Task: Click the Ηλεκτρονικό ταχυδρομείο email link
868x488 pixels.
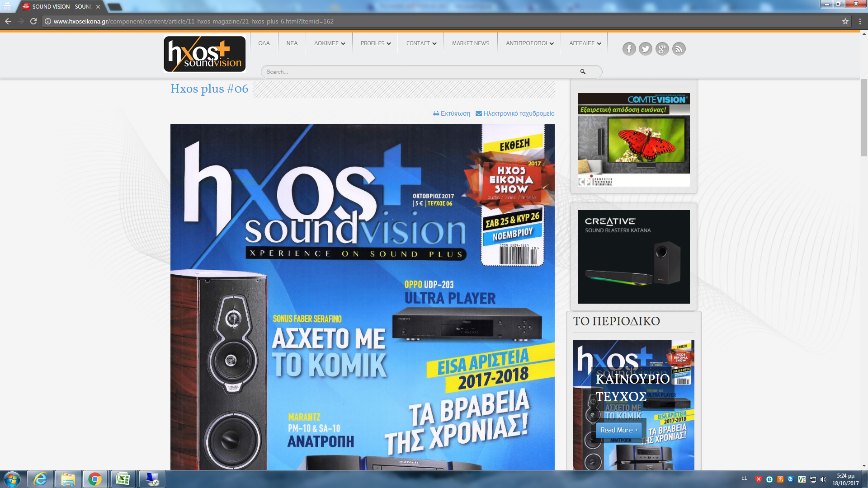Action: (x=515, y=113)
